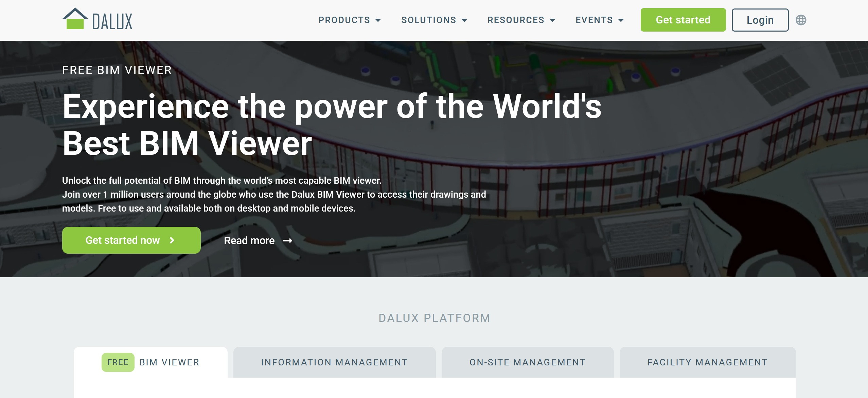Switch to Facility Management tab
This screenshot has width=868, height=398.
[x=707, y=362]
